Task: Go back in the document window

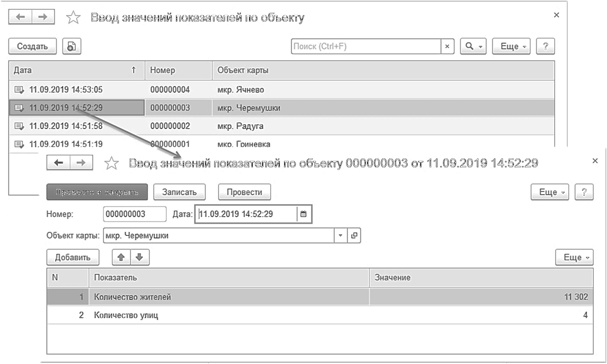Action: click(x=59, y=162)
